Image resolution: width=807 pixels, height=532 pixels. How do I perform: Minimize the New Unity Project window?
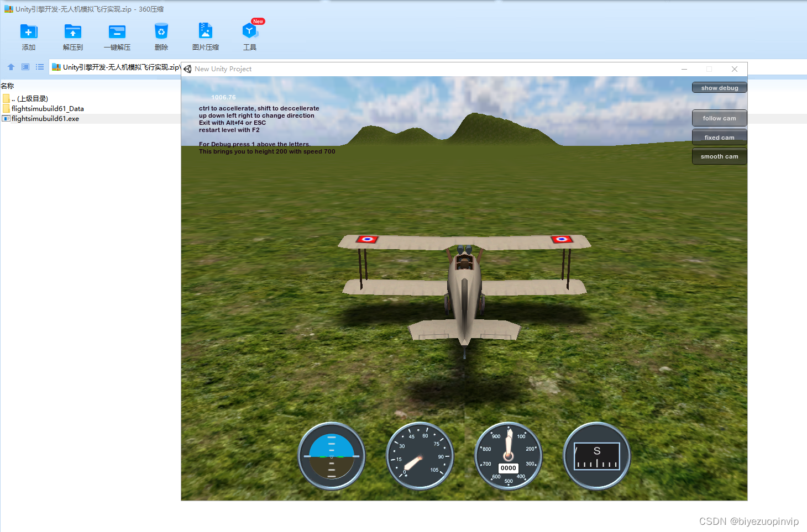pyautogui.click(x=684, y=69)
